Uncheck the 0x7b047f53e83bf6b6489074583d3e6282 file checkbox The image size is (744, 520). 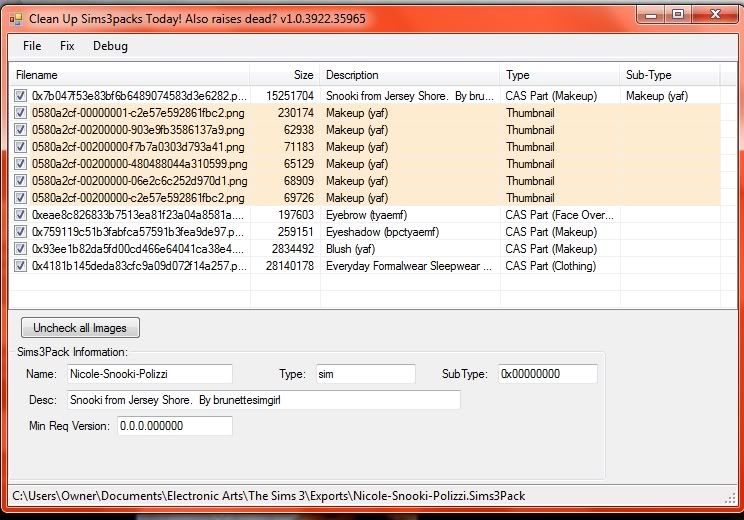[20, 96]
